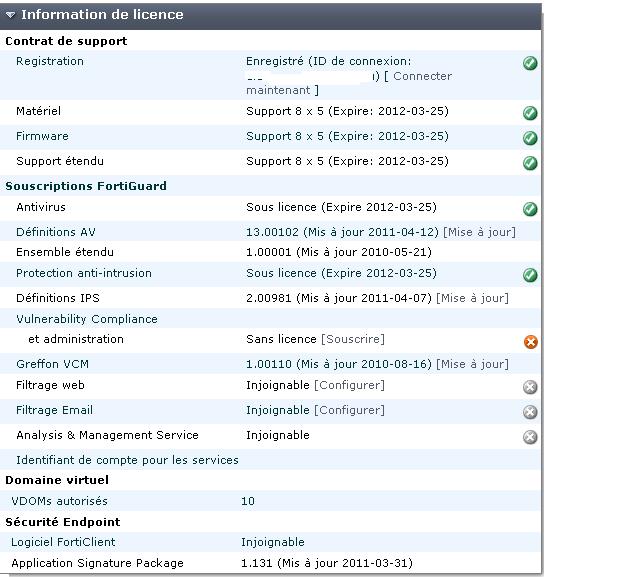Click the Support étendu expiry value
The width and height of the screenshot is (640, 577).
(347, 161)
